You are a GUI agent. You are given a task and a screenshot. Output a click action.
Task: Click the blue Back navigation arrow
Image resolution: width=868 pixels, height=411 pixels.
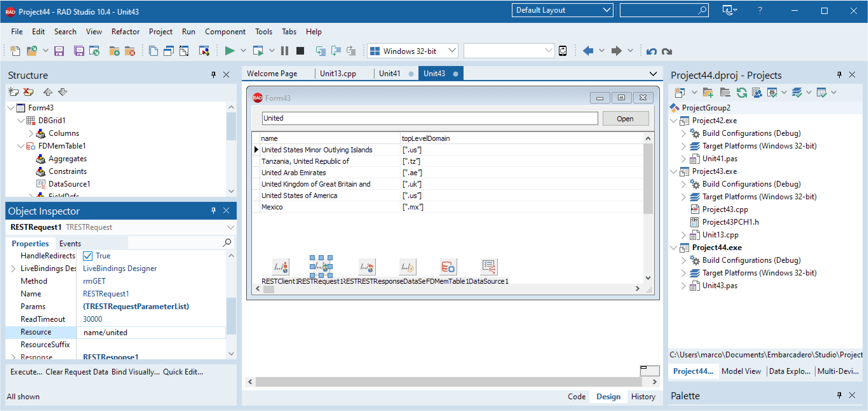click(x=588, y=51)
